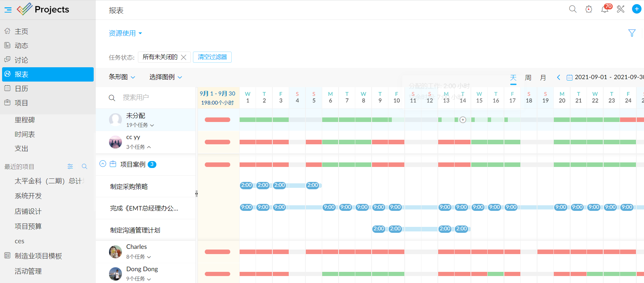644x283 pixels.
Task: Open 支出 submenu item
Action: point(21,148)
